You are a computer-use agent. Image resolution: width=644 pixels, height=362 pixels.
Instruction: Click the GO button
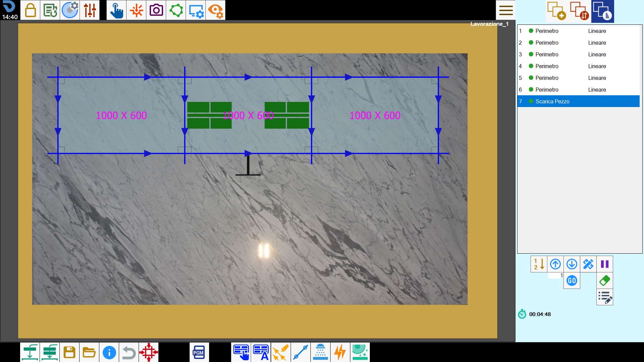click(572, 280)
